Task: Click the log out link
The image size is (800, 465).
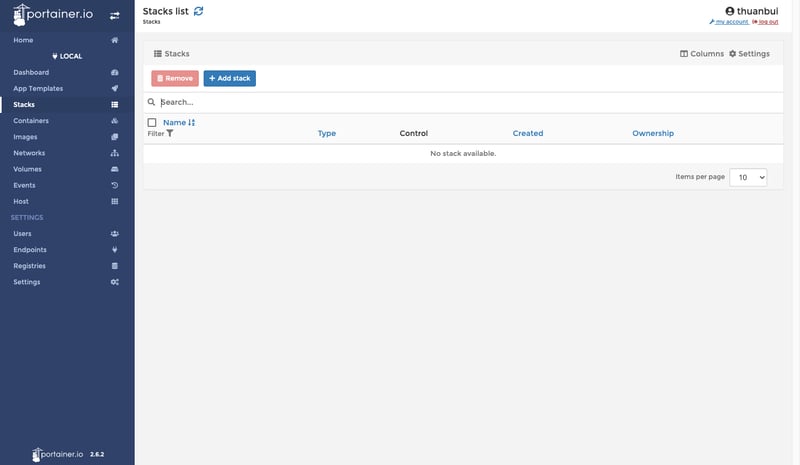Action: pyautogui.click(x=767, y=21)
